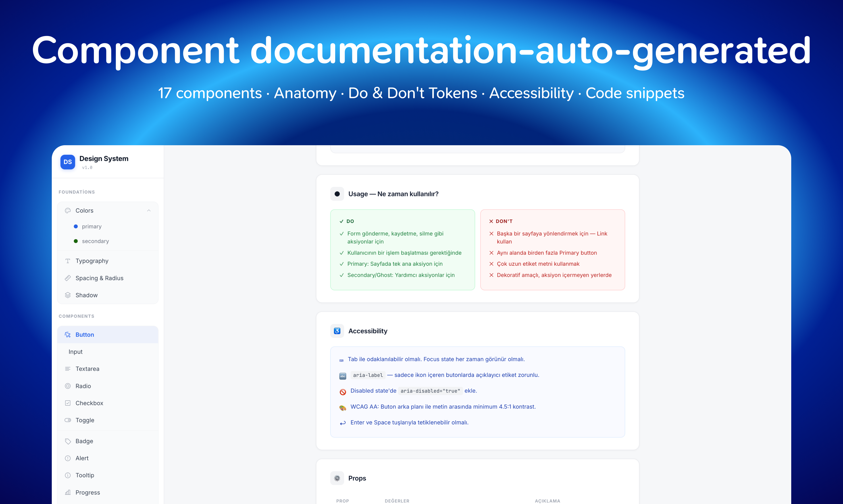Image resolution: width=843 pixels, height=504 pixels.
Task: Click the Badge tag icon
Action: click(68, 441)
